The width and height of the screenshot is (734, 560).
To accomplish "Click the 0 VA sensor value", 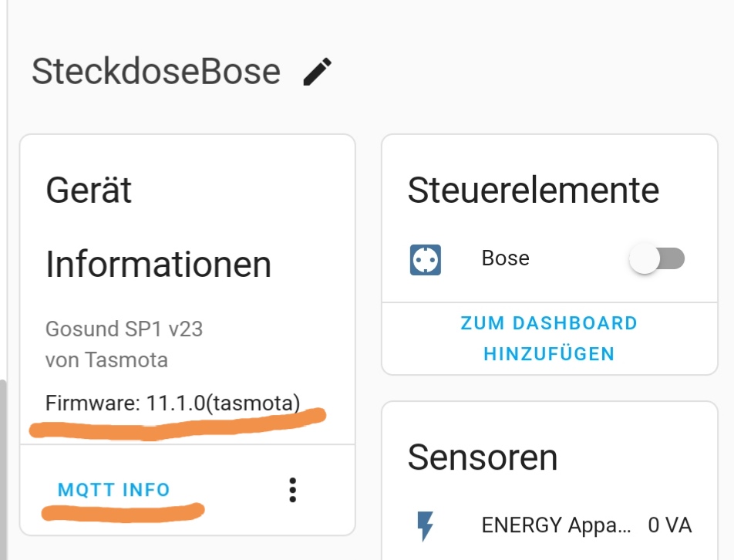I will click(x=669, y=526).
